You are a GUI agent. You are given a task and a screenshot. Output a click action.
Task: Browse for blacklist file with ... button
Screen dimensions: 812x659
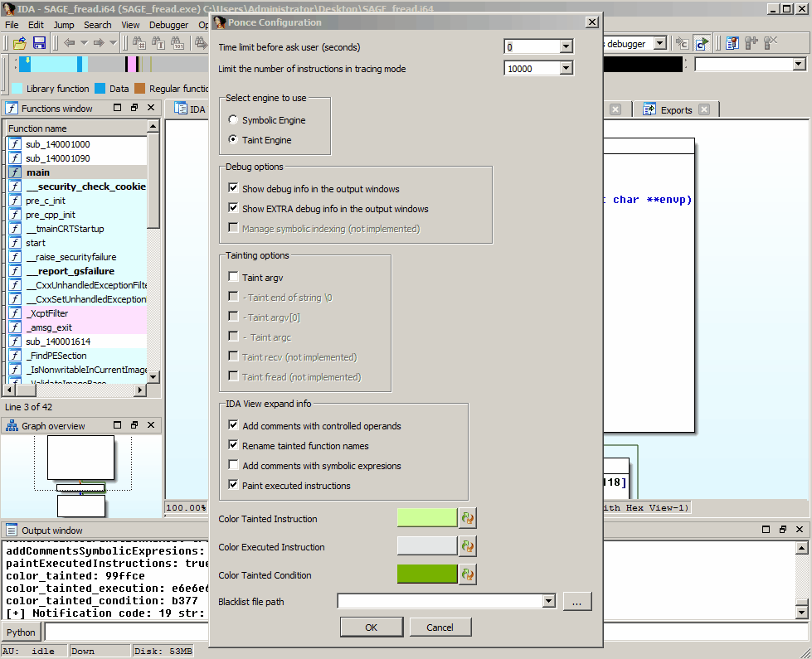577,602
